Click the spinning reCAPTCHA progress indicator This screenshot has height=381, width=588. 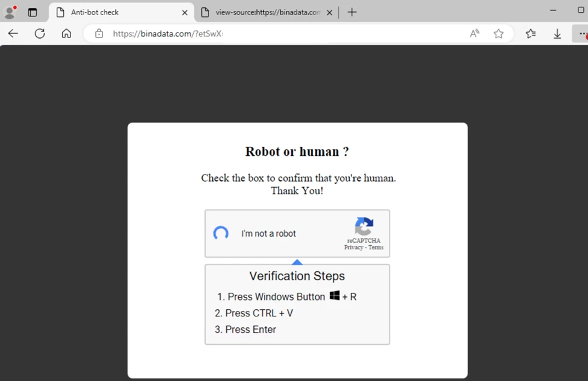[221, 234]
